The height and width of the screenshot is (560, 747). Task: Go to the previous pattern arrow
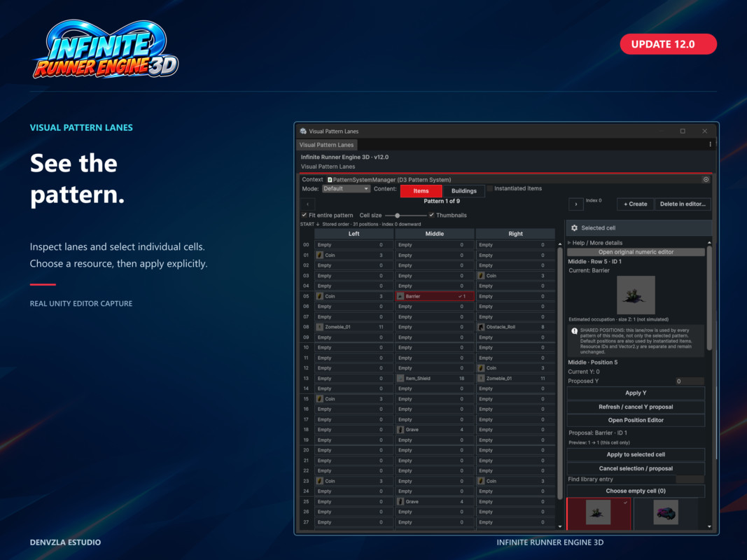[308, 204]
